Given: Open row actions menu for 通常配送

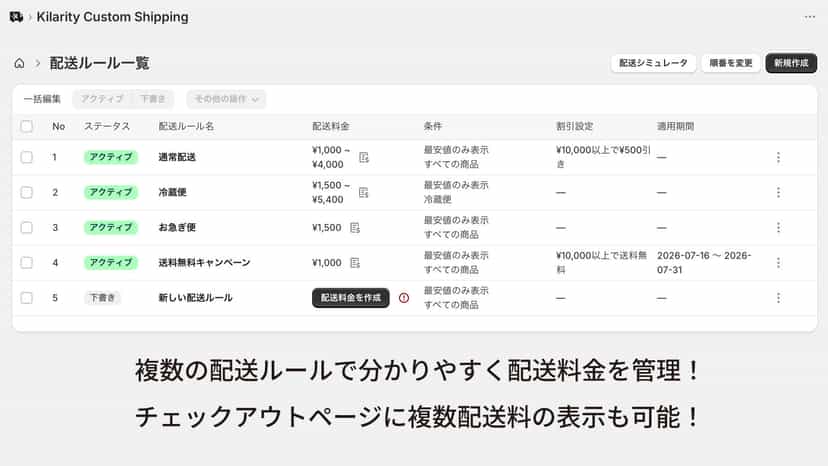Looking at the screenshot, I should coord(778,157).
